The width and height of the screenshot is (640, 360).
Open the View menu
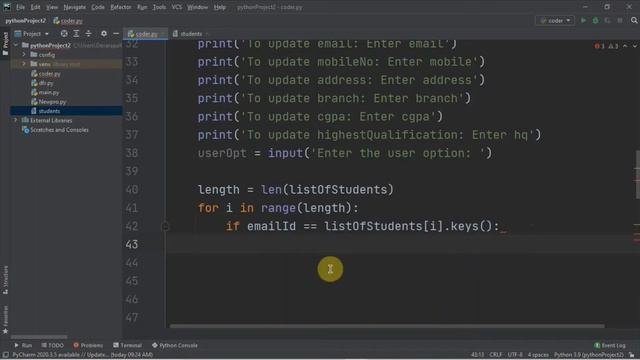click(52, 7)
